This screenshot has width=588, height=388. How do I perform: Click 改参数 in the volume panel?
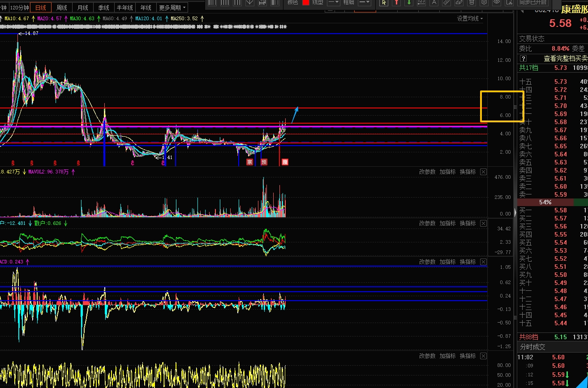[x=427, y=172]
